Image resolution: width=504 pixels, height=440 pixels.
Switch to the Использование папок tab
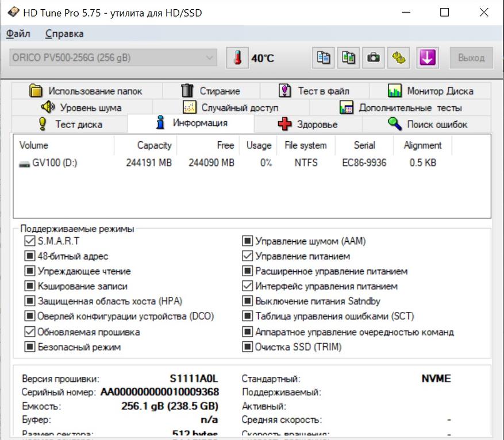pos(87,91)
